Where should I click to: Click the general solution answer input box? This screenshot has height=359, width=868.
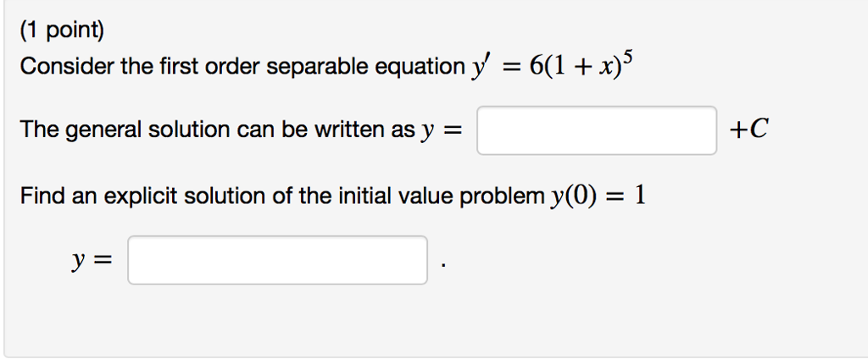(x=597, y=130)
